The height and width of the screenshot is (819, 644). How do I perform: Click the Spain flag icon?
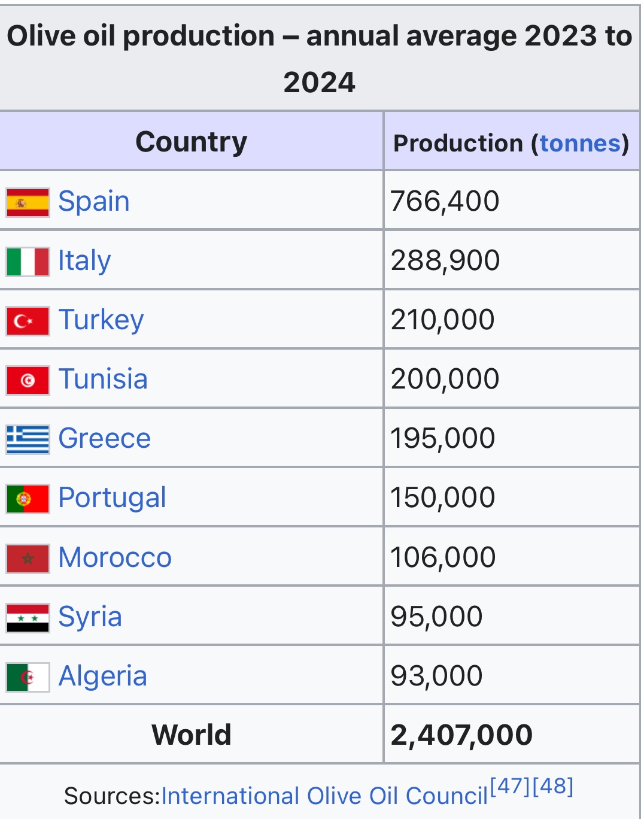tap(28, 202)
